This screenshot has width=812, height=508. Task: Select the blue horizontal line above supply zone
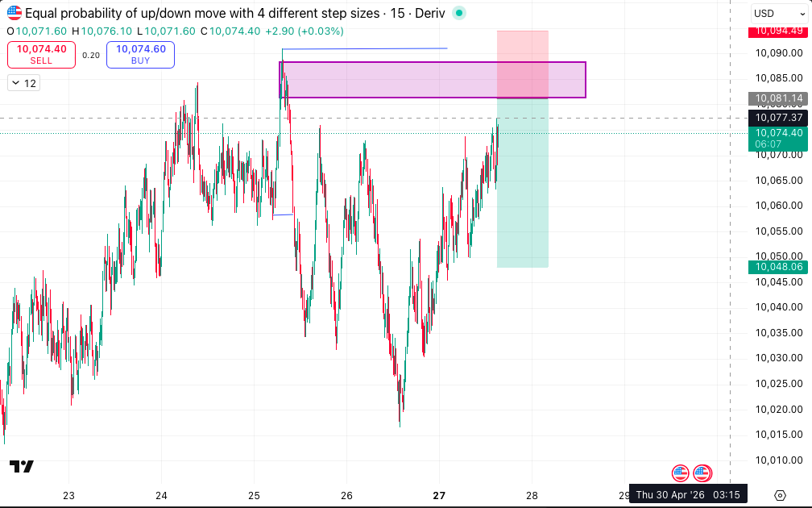(365, 48)
